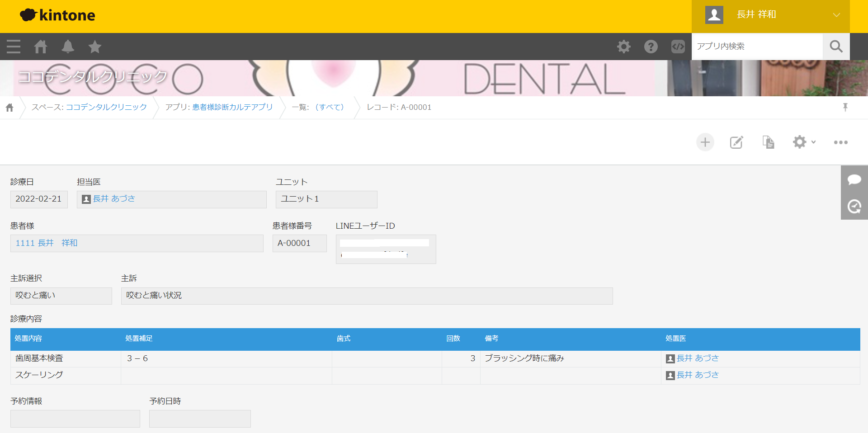Show record change history icon
868x433 pixels.
click(854, 207)
